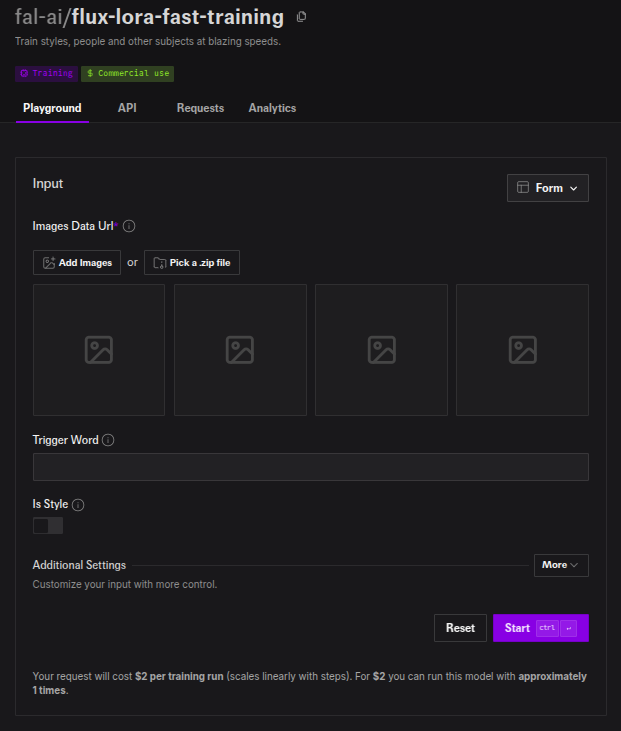The image size is (621, 731).
Task: Start the training run
Action: click(x=541, y=628)
